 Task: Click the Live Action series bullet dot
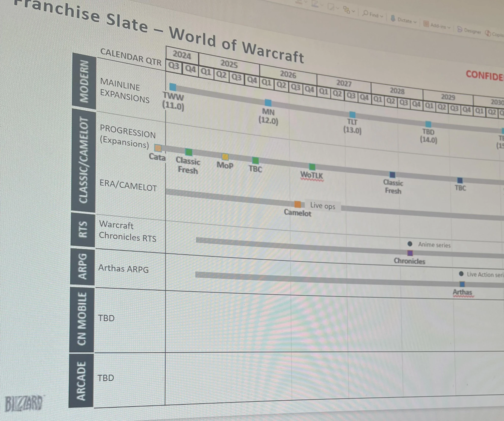pos(461,274)
